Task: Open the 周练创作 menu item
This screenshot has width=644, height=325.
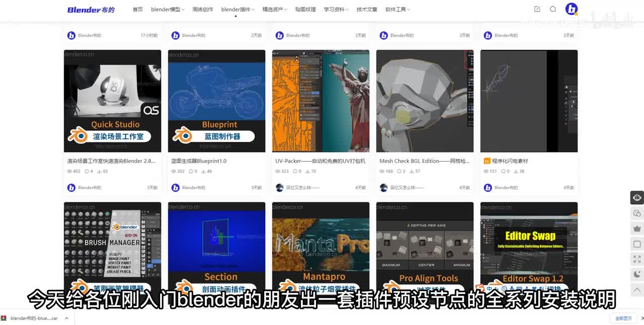Action: [x=203, y=10]
